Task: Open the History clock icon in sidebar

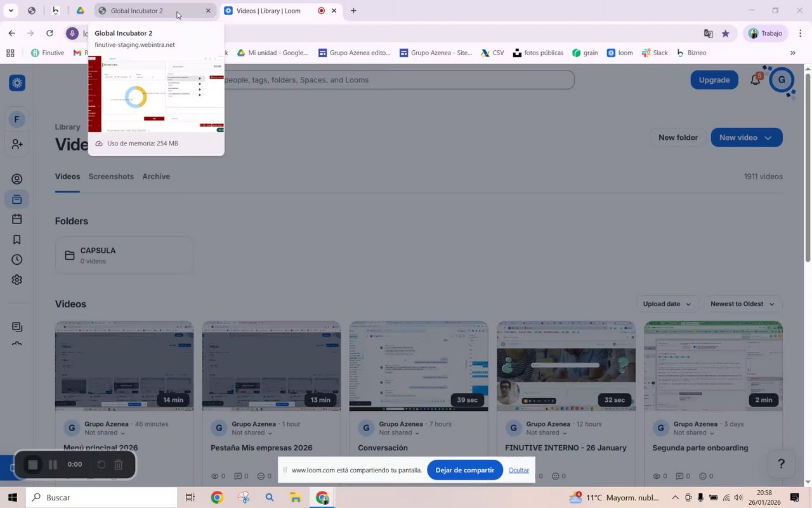Action: point(17,260)
